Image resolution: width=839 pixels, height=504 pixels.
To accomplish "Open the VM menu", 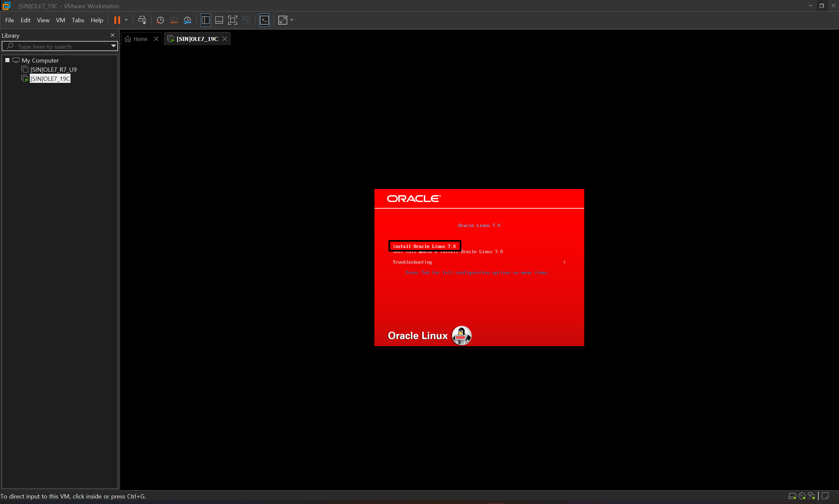I will (x=60, y=20).
